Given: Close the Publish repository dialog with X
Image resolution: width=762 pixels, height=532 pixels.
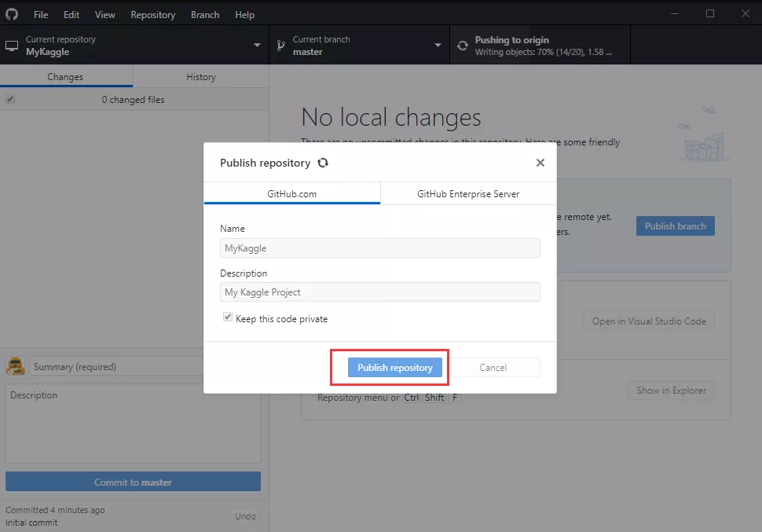Looking at the screenshot, I should pyautogui.click(x=540, y=163).
